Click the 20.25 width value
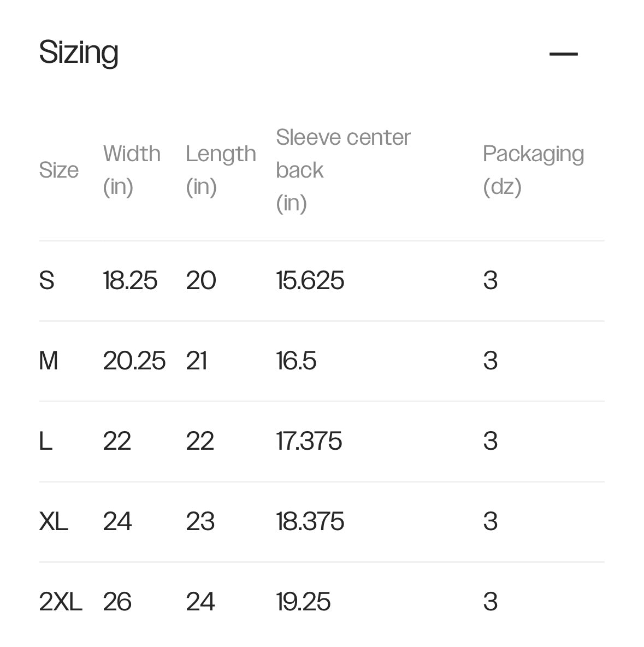The image size is (644, 647). coord(134,361)
